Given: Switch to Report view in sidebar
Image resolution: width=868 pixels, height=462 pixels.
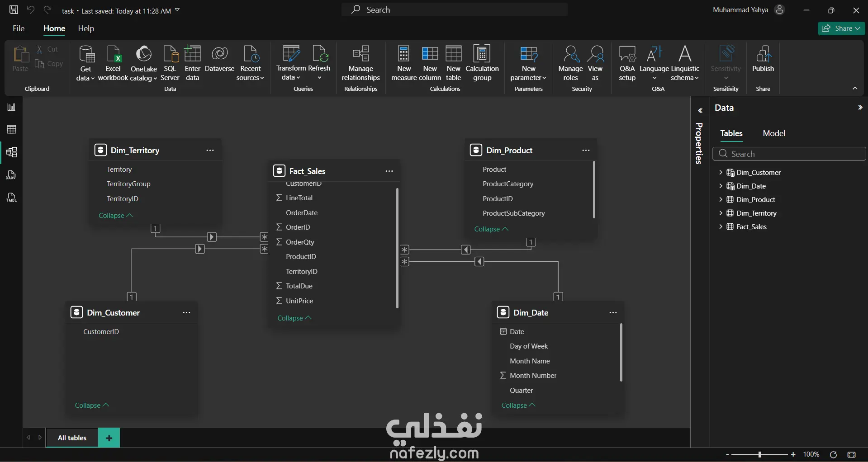Looking at the screenshot, I should point(11,107).
